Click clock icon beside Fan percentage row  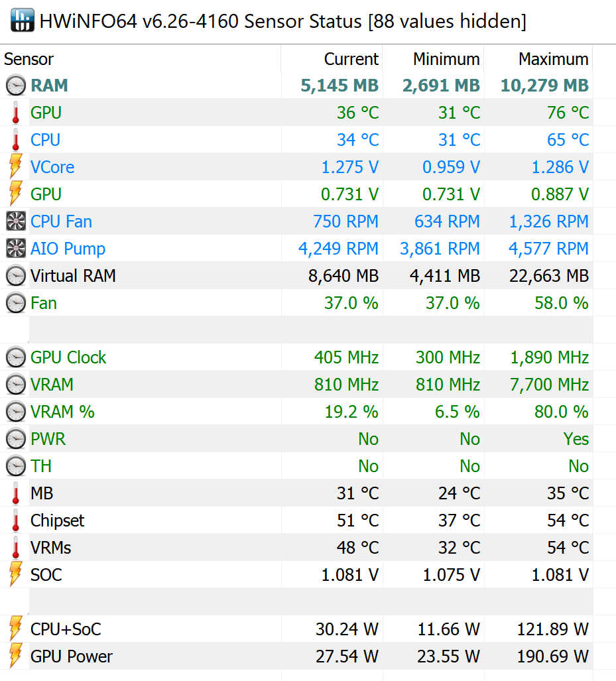(x=16, y=303)
